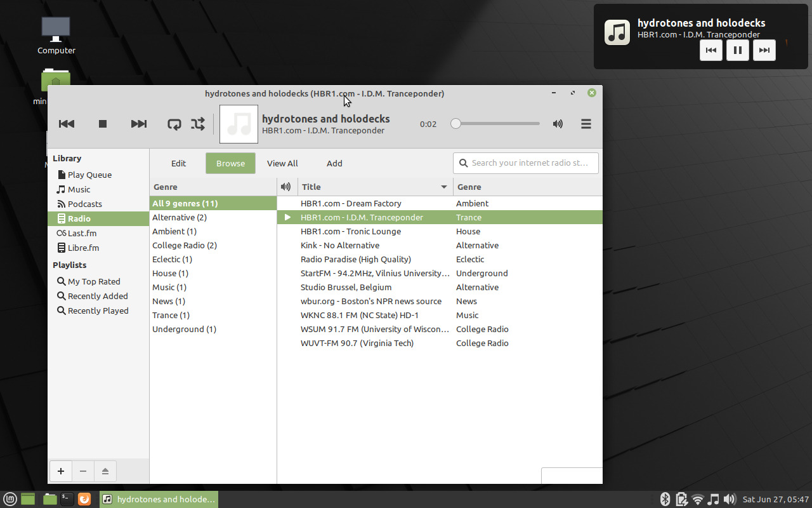Click the playing-indicator speaker column header
This screenshot has width=812, height=508.
(287, 187)
